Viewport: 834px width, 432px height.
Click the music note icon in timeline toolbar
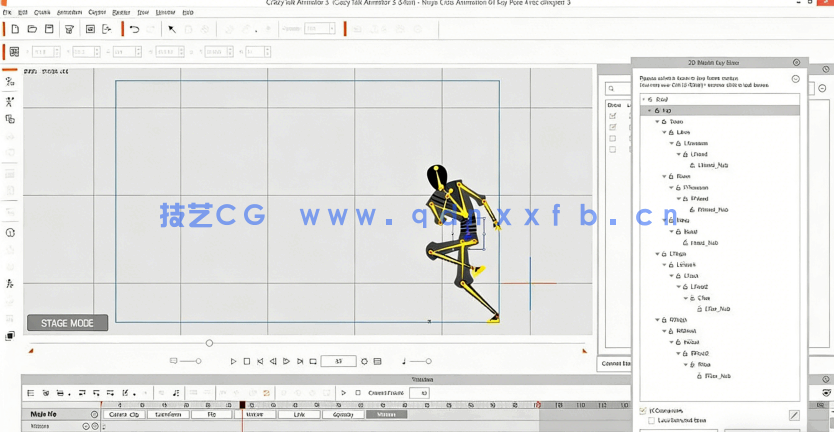tap(176, 393)
